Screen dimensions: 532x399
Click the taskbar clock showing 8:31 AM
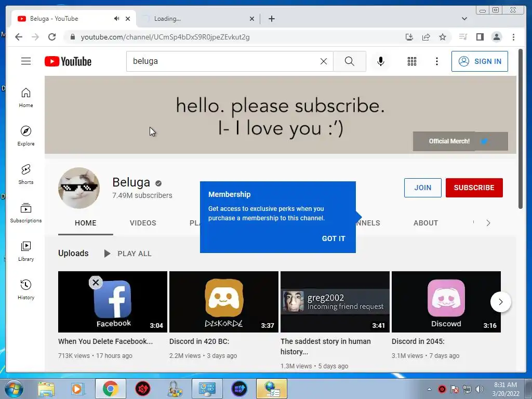[506, 389]
